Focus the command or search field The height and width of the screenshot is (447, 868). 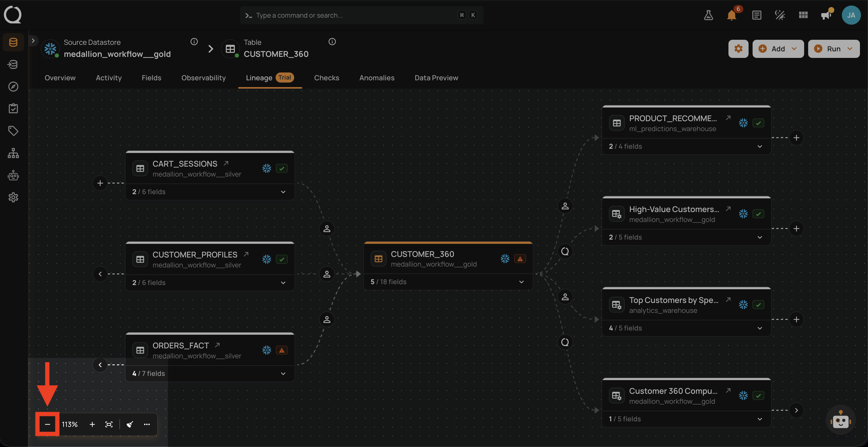[x=362, y=15]
